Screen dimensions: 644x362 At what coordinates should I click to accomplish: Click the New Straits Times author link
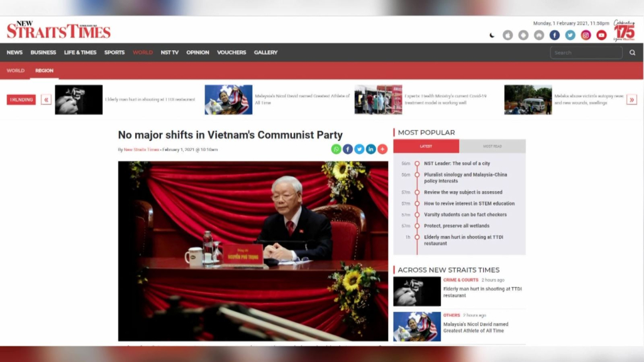tap(142, 150)
